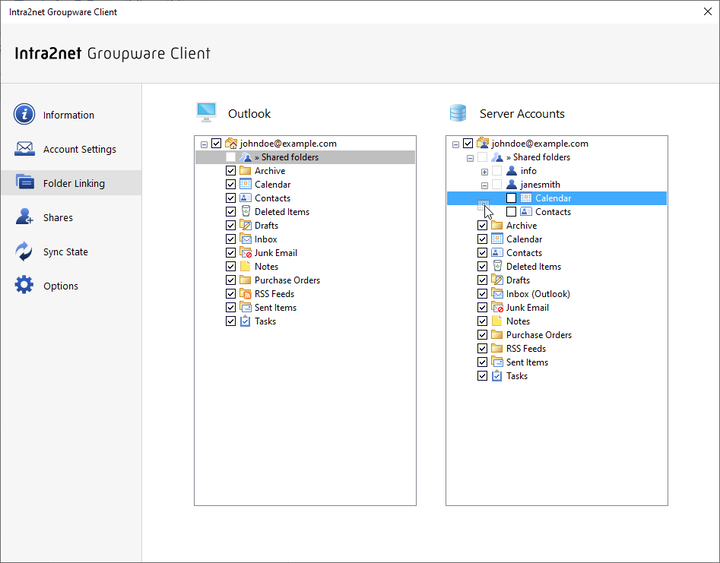The width and height of the screenshot is (720, 563).
Task: Click the Outlook Junk Email folder icon
Action: (245, 253)
